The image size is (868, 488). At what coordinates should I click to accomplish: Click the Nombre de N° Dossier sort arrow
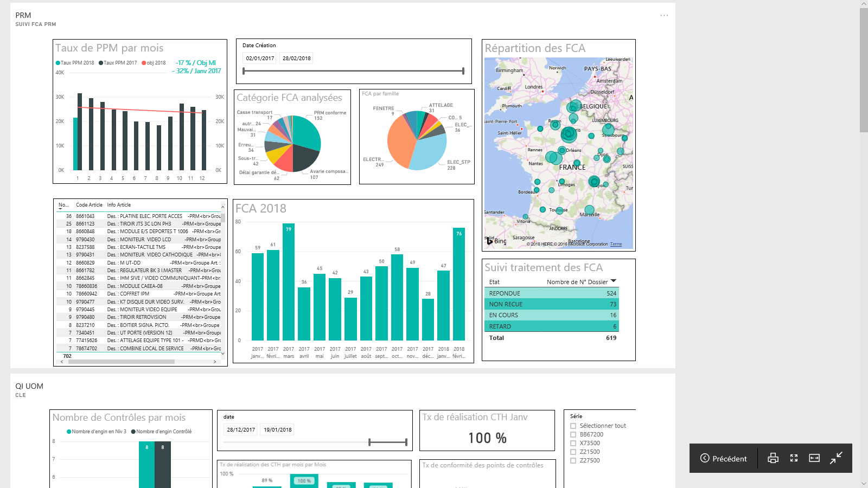coord(614,281)
